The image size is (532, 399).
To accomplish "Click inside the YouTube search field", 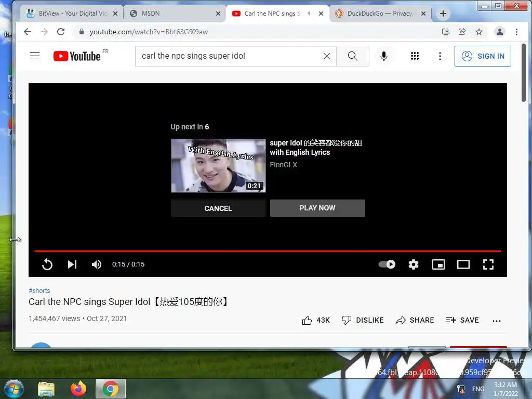I will coord(228,56).
